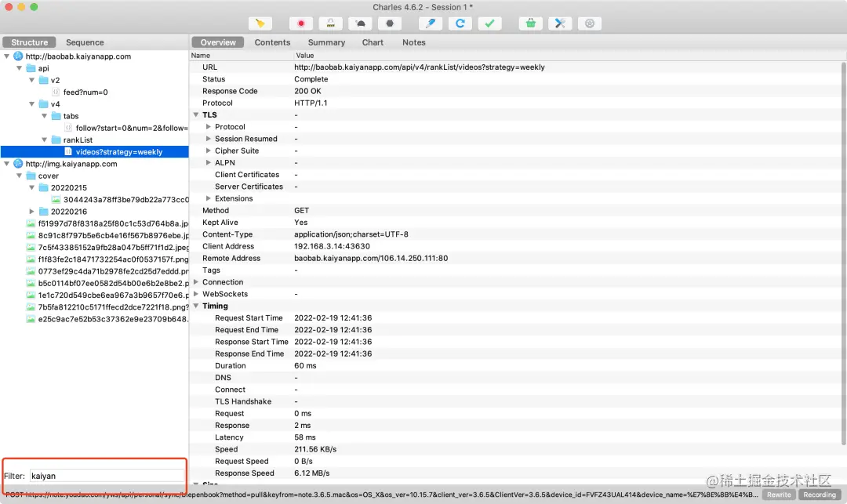The height and width of the screenshot is (504, 847).
Task: Toggle SSL Proxying lock icon
Action: coord(331,24)
